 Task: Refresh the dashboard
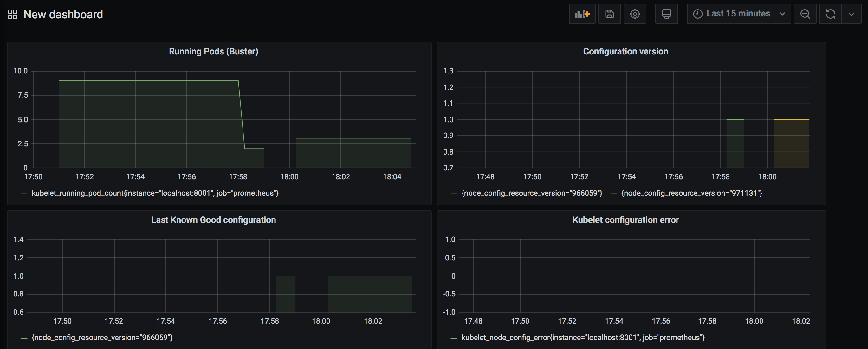click(x=830, y=14)
